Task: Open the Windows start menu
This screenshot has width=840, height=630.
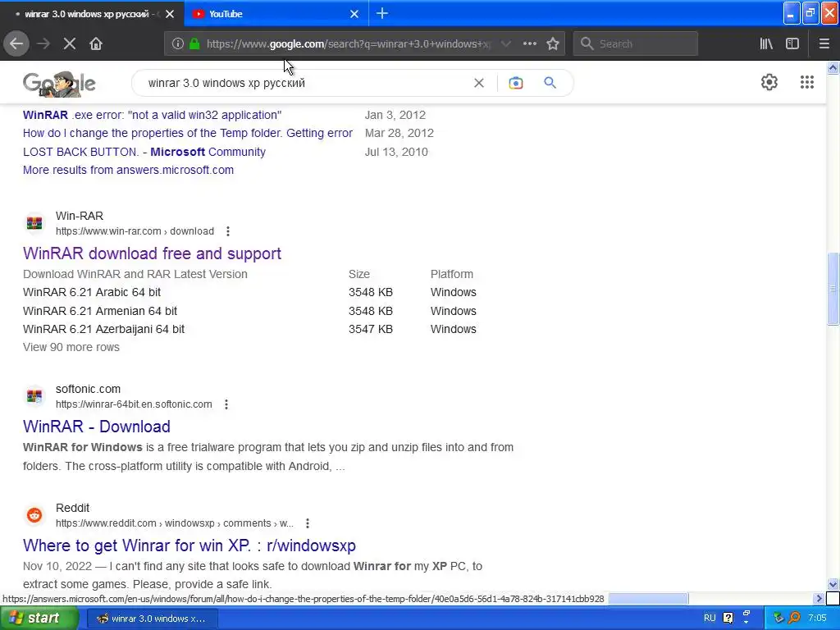Action: 39,619
